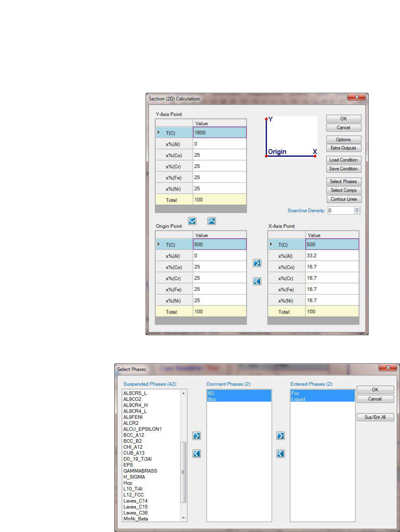Edit Origin Point T(C) value 500

click(x=219, y=244)
